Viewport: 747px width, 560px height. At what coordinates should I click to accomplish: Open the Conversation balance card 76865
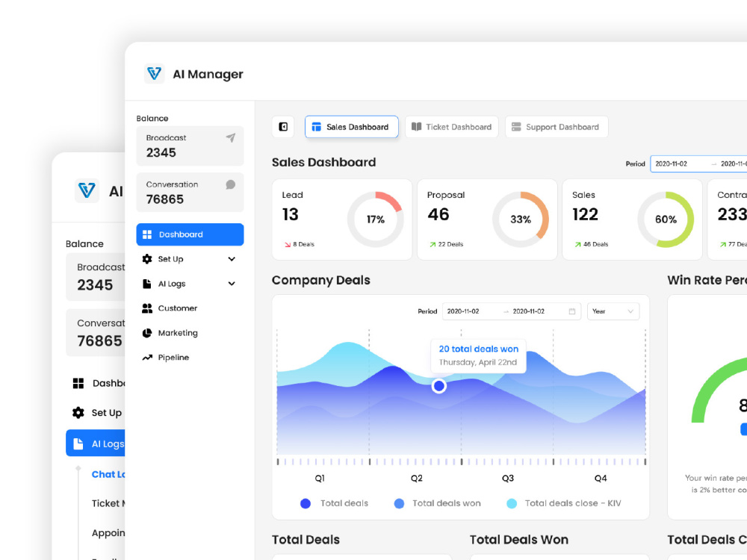pos(190,193)
